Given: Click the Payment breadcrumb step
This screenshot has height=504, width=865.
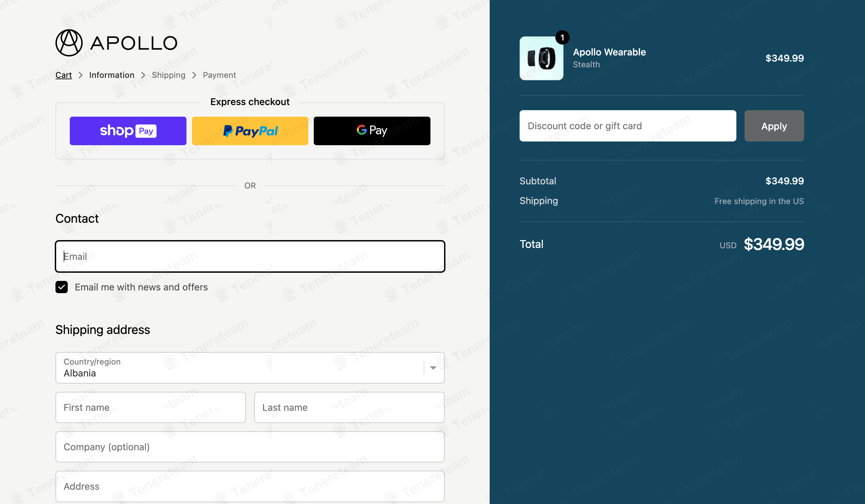Looking at the screenshot, I should 219,75.
